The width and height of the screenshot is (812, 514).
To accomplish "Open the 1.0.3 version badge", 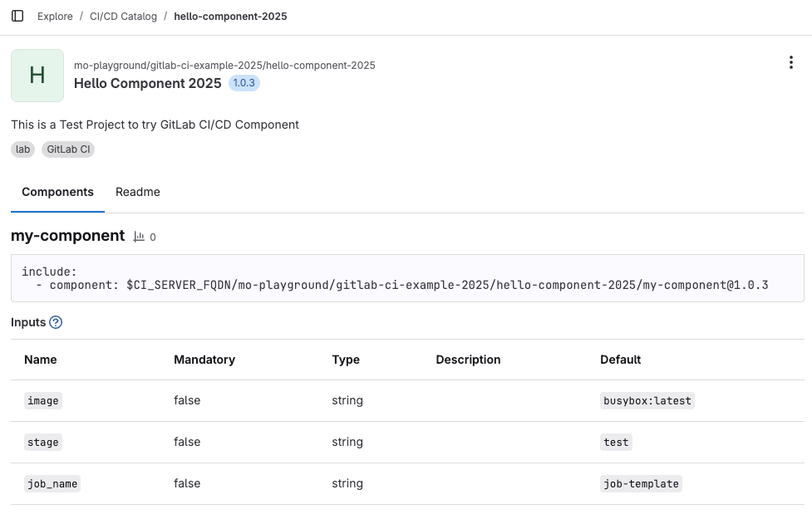I will click(x=244, y=83).
